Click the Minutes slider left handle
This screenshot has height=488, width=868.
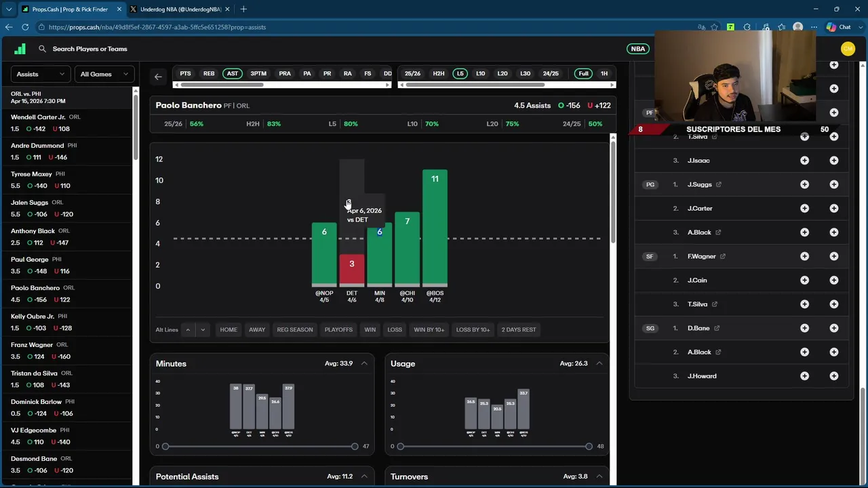tap(165, 446)
